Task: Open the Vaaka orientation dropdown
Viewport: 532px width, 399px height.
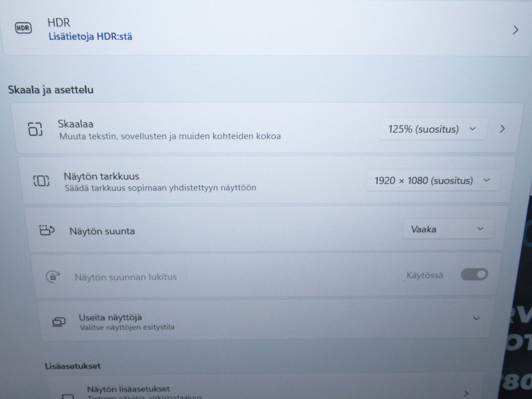Action: (x=447, y=229)
